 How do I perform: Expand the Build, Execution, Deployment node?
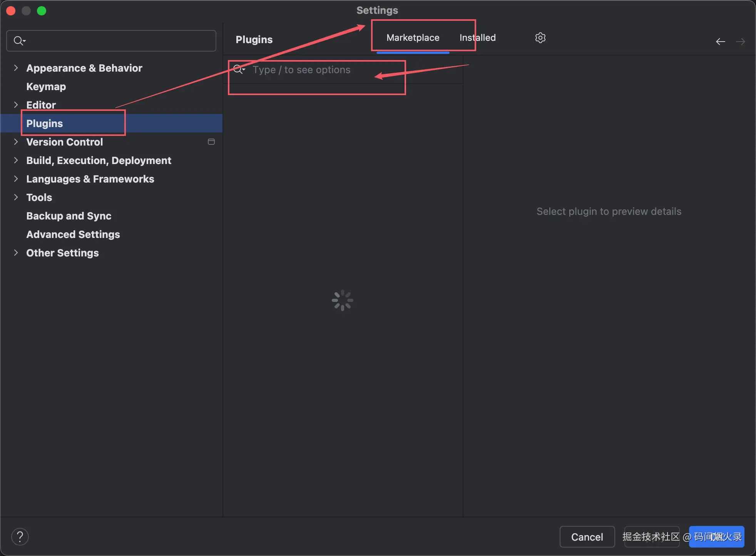coord(16,160)
